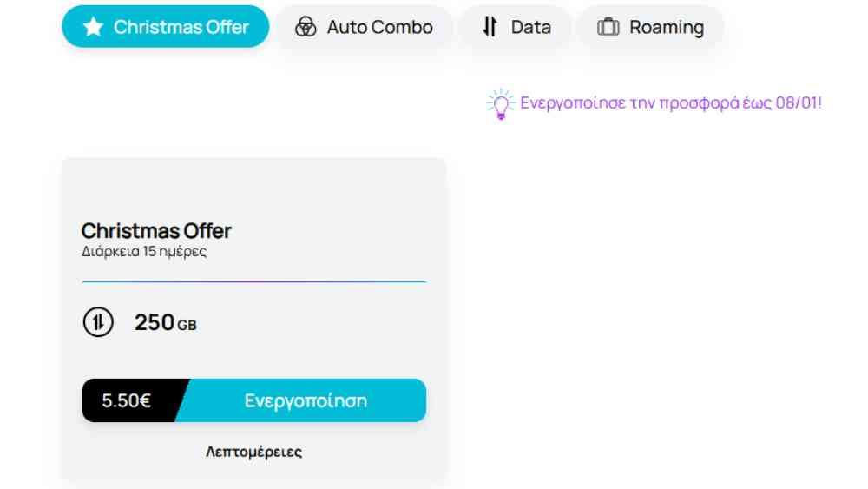This screenshot has height=489, width=868.
Task: Click the Auto Combo overlapping circles icon
Action: (306, 27)
